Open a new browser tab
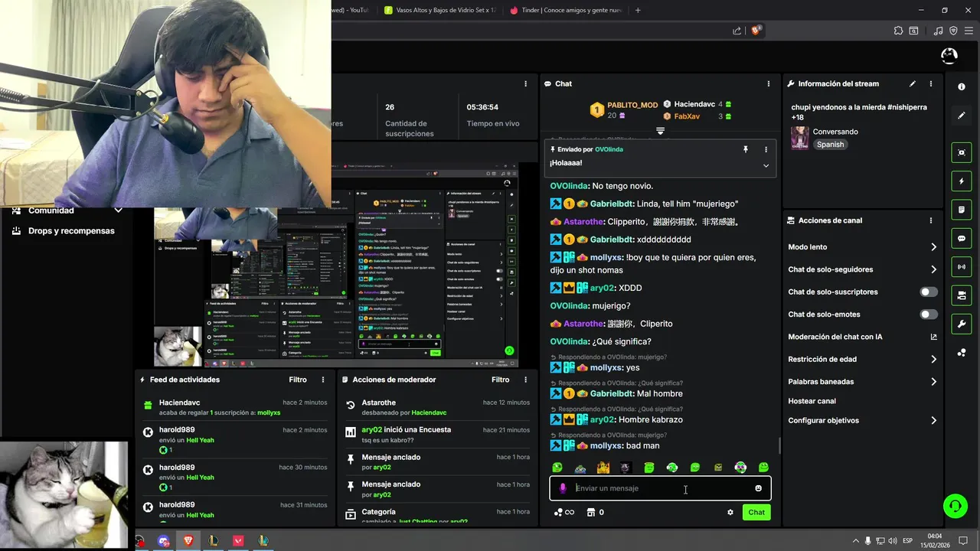Screen dimensions: 980x551 [638, 10]
